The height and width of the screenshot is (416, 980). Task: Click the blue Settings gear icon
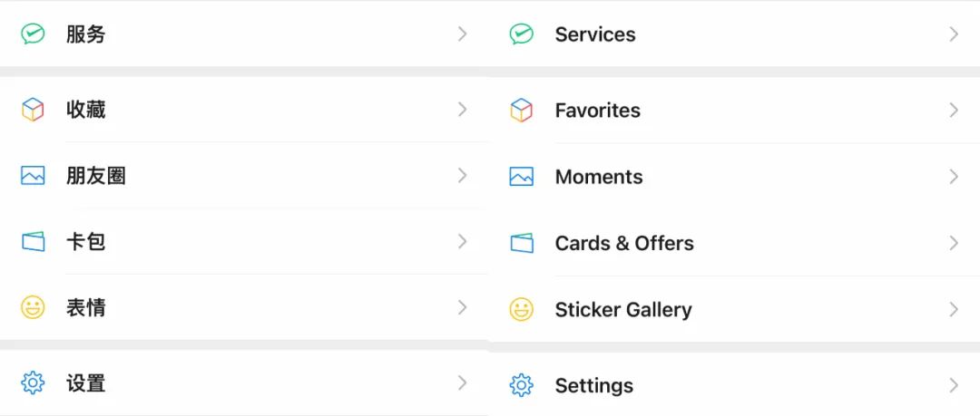[x=521, y=385]
